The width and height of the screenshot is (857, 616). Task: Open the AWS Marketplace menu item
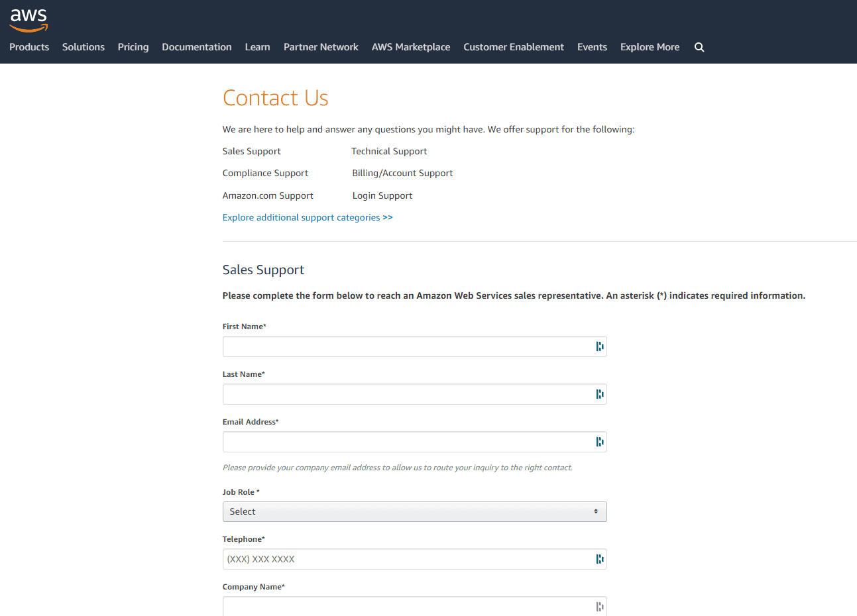coord(410,46)
